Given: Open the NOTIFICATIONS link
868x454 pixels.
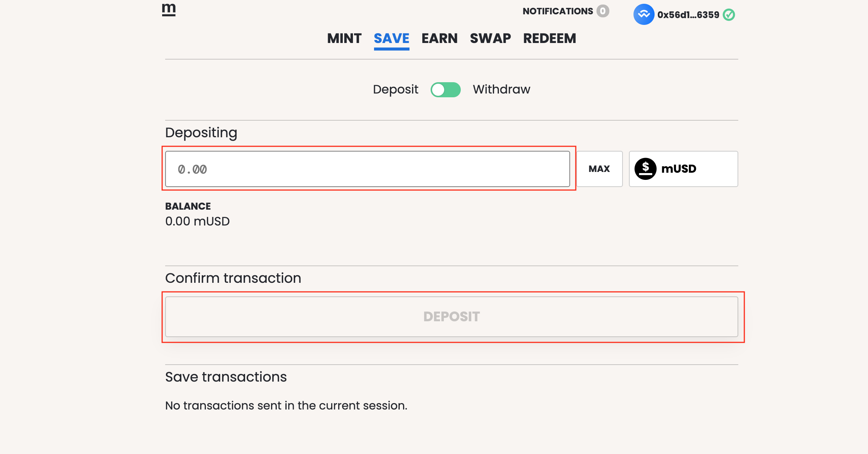Looking at the screenshot, I should 558,11.
